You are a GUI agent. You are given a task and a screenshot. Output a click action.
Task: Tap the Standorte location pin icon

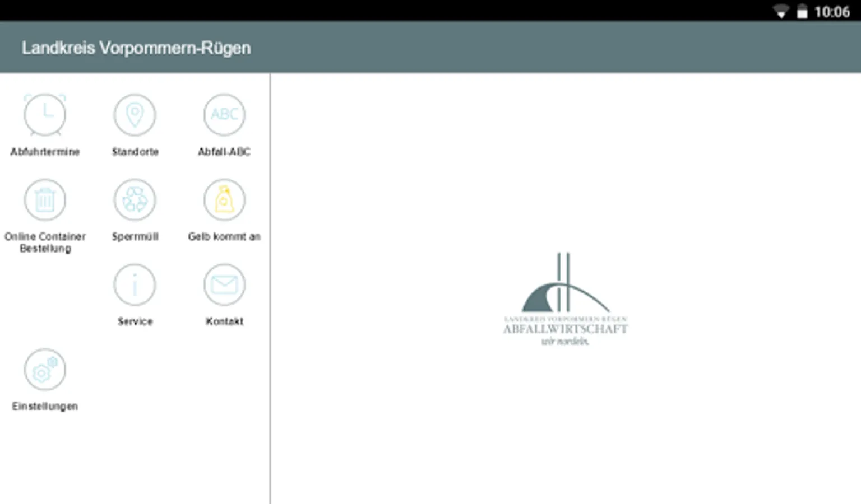click(x=135, y=115)
